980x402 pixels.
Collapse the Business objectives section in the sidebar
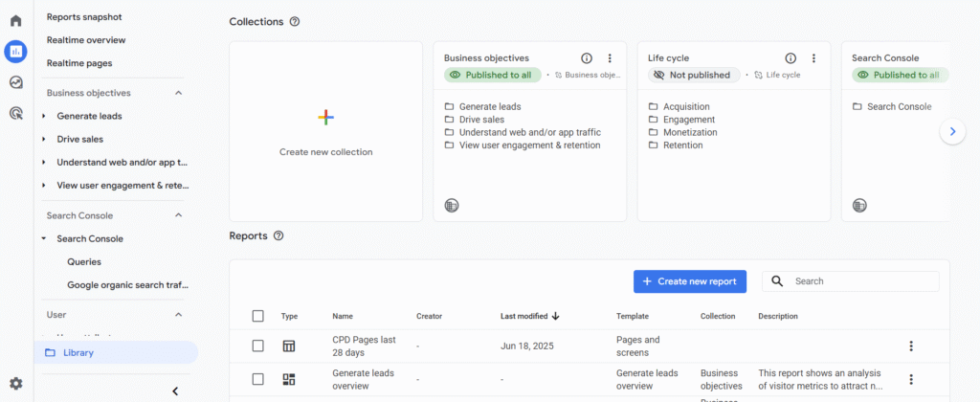pos(178,93)
